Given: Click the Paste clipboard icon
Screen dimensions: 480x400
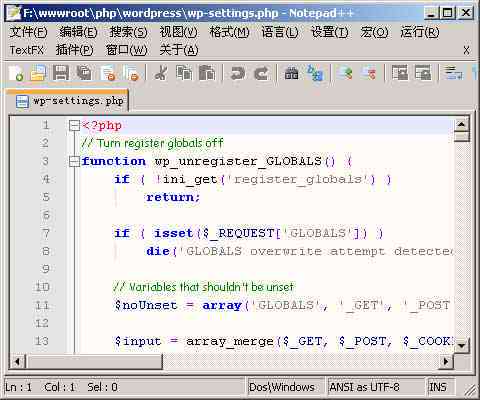Looking at the screenshot, I should coord(207,73).
